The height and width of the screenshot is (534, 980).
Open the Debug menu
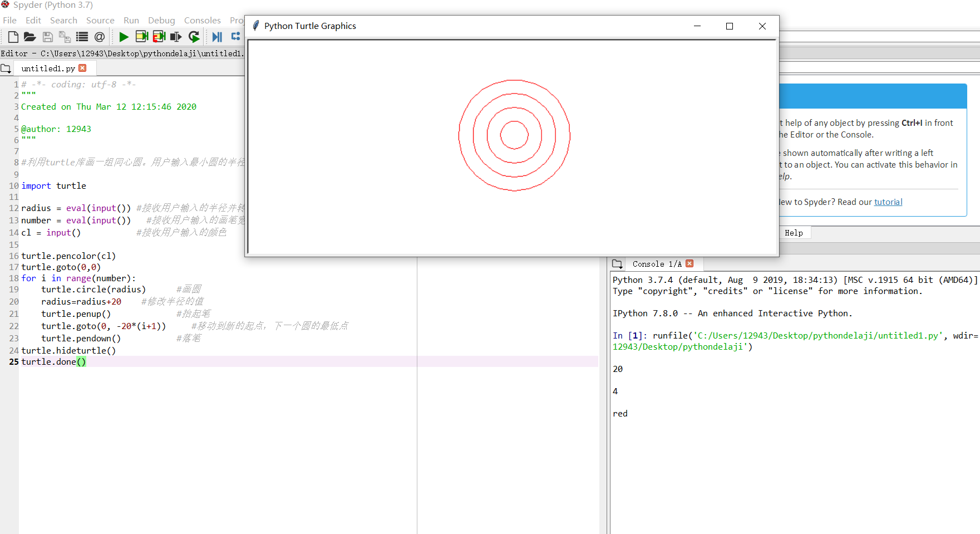tap(161, 20)
